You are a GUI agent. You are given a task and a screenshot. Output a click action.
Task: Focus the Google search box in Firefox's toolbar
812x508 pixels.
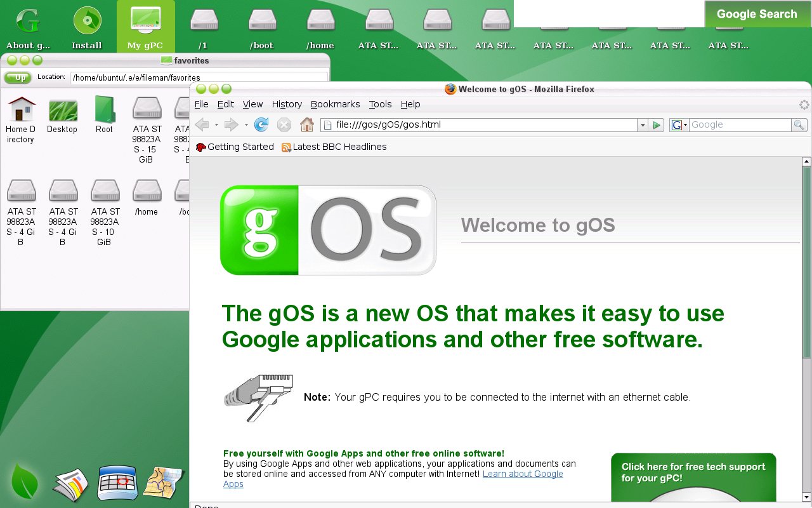point(740,125)
